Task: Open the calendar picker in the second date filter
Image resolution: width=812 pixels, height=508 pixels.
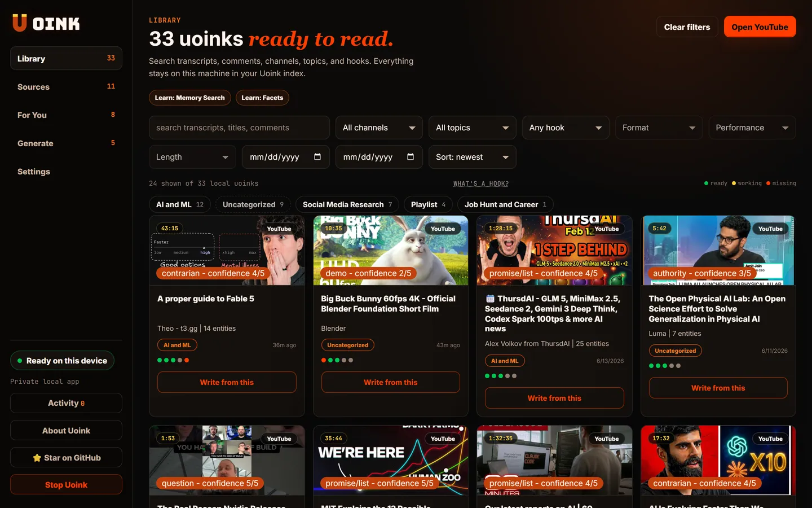Action: [x=411, y=157]
